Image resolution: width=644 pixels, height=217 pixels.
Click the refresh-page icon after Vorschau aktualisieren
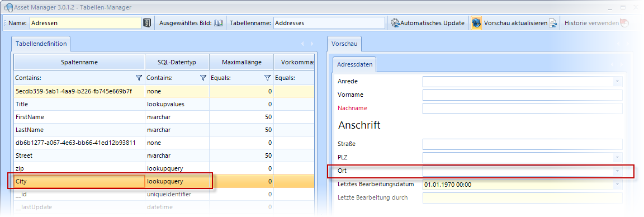click(x=553, y=23)
